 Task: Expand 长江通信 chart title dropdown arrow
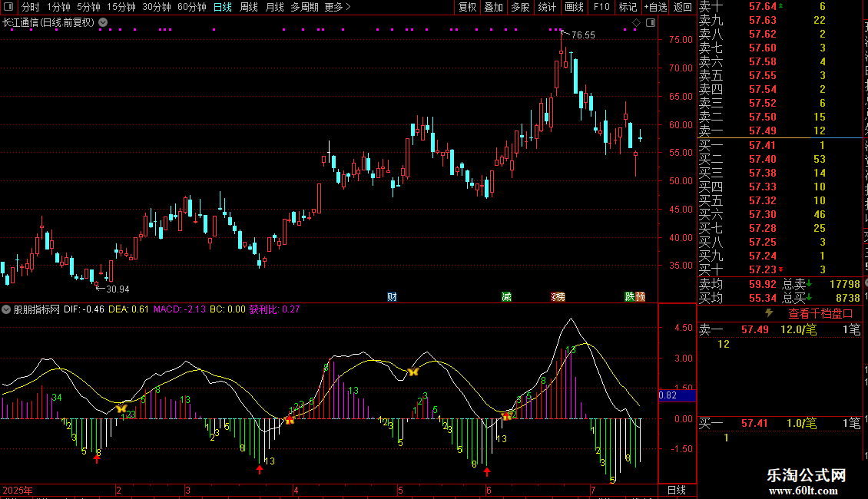103,23
